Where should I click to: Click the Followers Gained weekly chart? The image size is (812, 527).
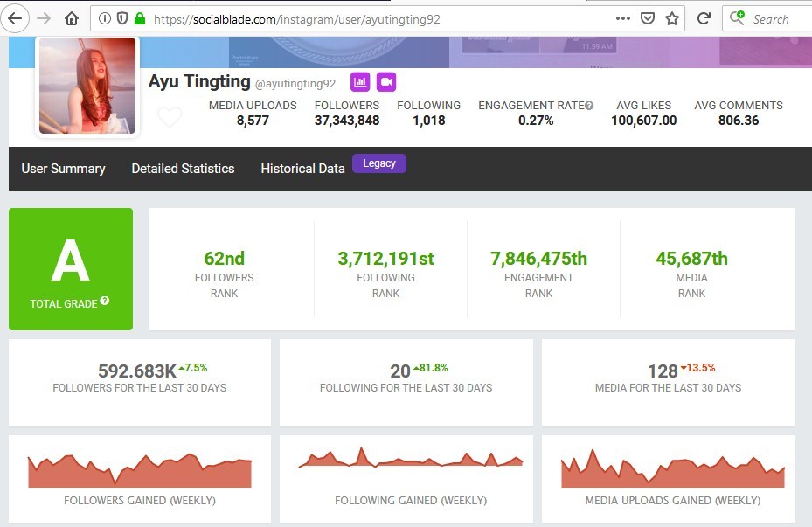pyautogui.click(x=140, y=470)
